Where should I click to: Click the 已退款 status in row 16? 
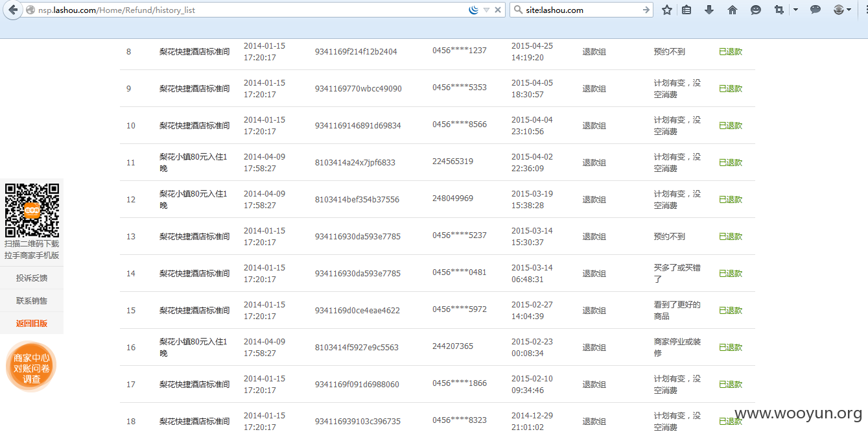pyautogui.click(x=731, y=347)
